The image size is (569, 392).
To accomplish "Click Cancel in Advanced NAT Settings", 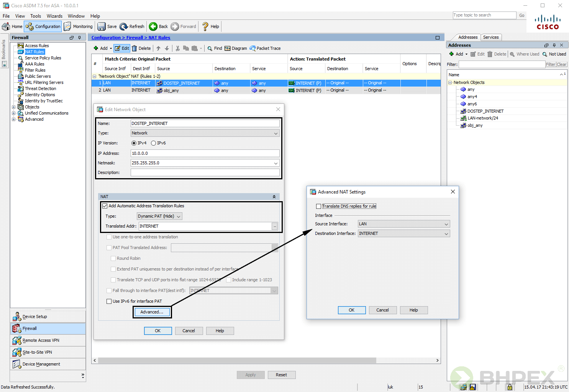I will pyautogui.click(x=383, y=310).
